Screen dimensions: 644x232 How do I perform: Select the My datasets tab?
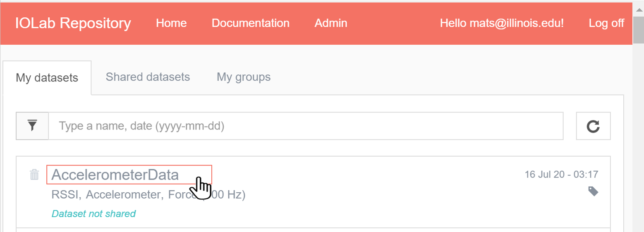[x=47, y=78]
